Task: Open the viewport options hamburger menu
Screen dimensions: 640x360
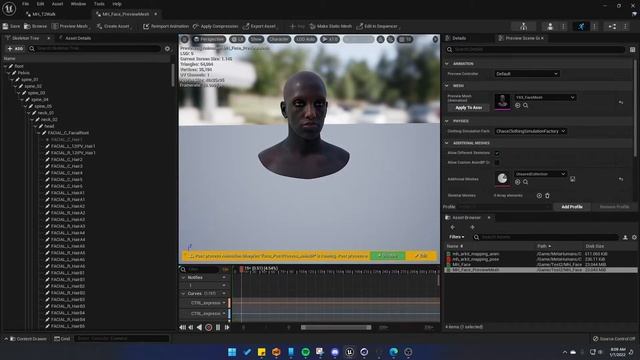Action: coord(184,39)
